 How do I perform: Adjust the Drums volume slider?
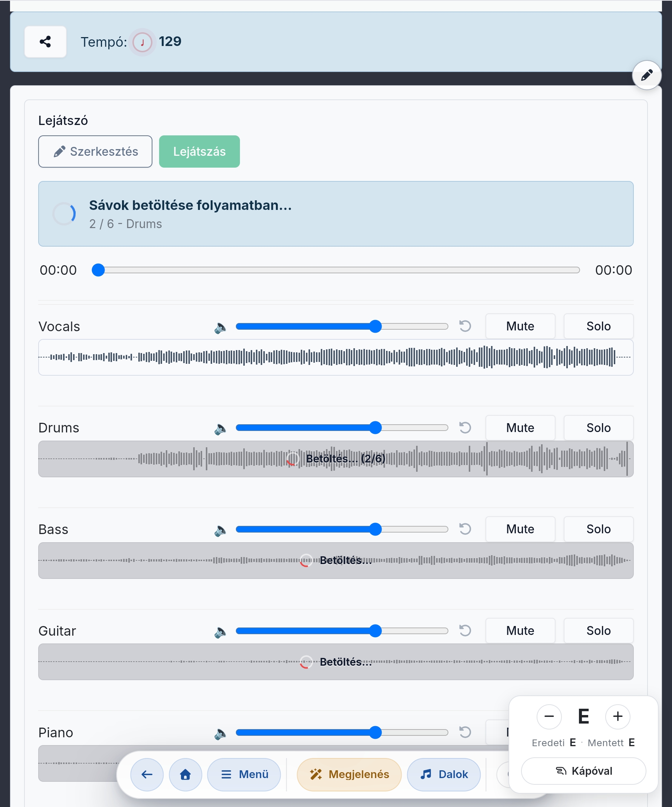[x=342, y=428]
